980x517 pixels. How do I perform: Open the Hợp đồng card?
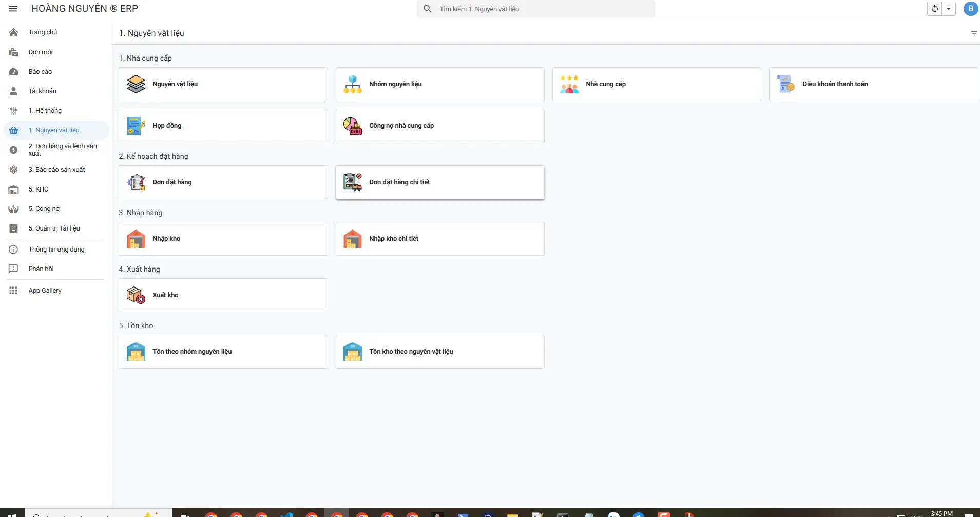point(223,126)
